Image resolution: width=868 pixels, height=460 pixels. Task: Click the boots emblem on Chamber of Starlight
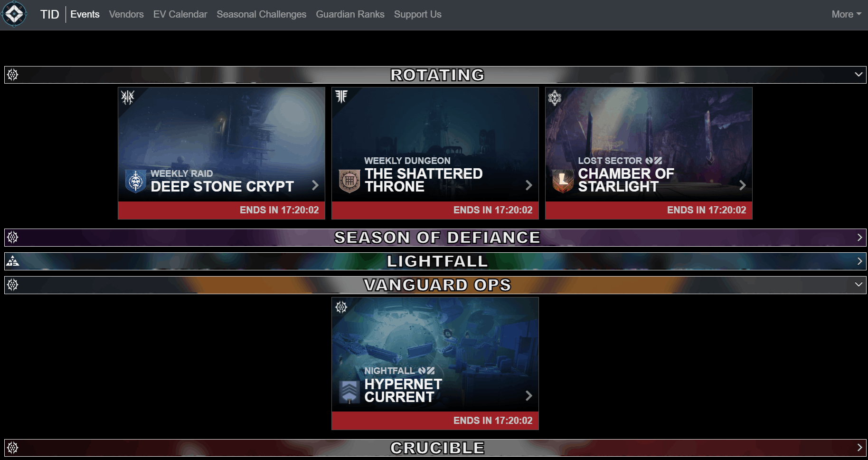click(x=563, y=181)
